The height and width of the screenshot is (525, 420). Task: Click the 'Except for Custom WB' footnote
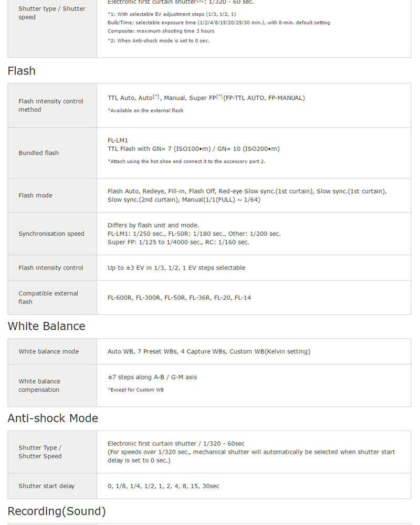(x=135, y=390)
